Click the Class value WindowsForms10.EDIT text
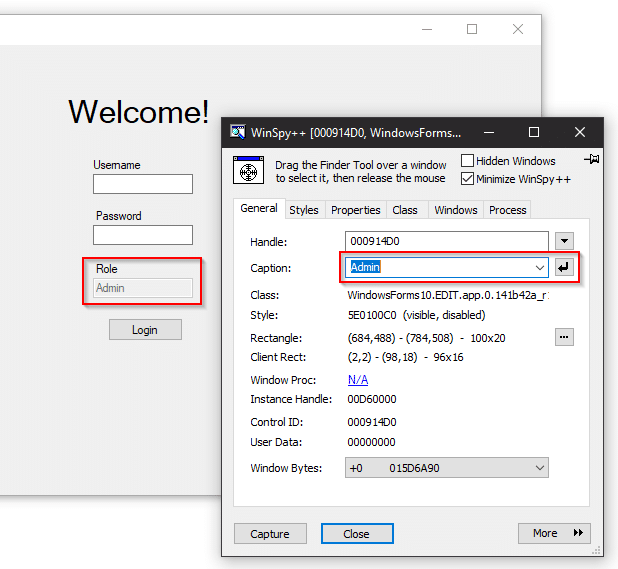 pyautogui.click(x=448, y=295)
